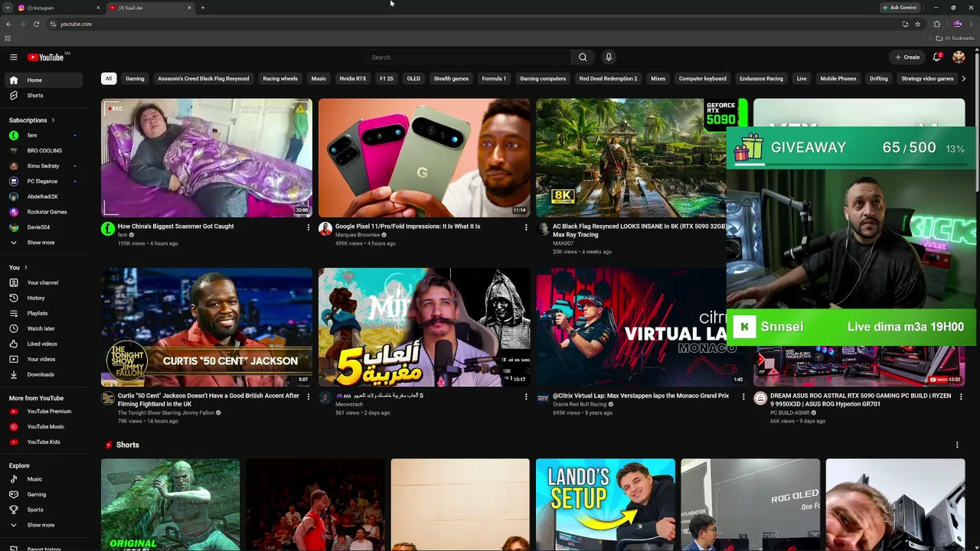This screenshot has width=980, height=551.
Task: Select the Nvidia RTX filter chip
Action: coord(353,79)
